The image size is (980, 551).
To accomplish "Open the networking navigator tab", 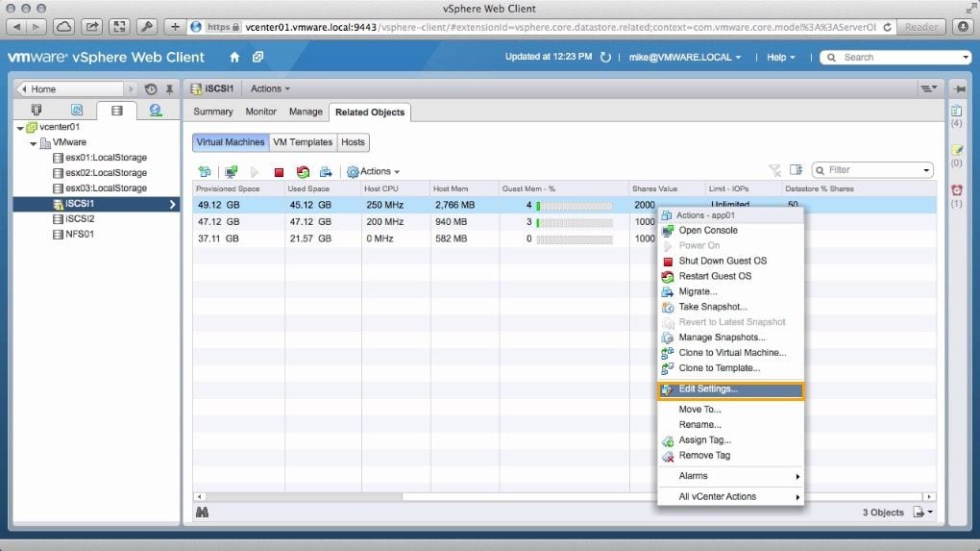I will pyautogui.click(x=156, y=110).
